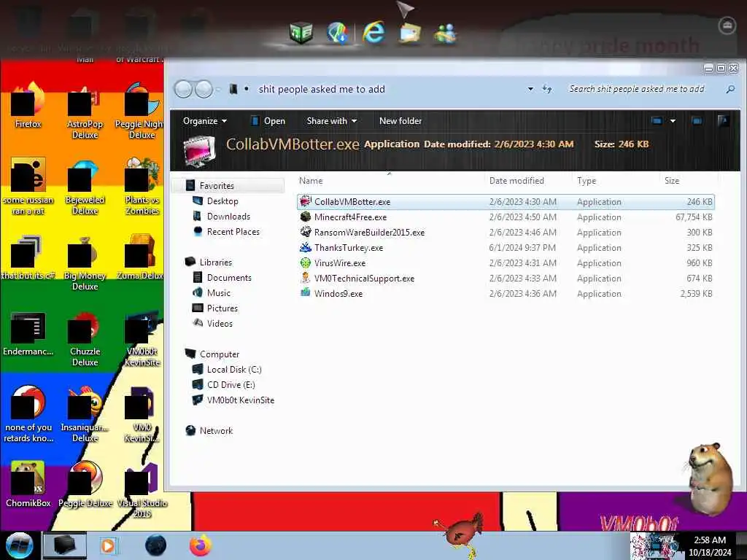Open AstroPop Deluxe desktop shortcut
The width and height of the screenshot is (747, 560).
pyautogui.click(x=85, y=111)
